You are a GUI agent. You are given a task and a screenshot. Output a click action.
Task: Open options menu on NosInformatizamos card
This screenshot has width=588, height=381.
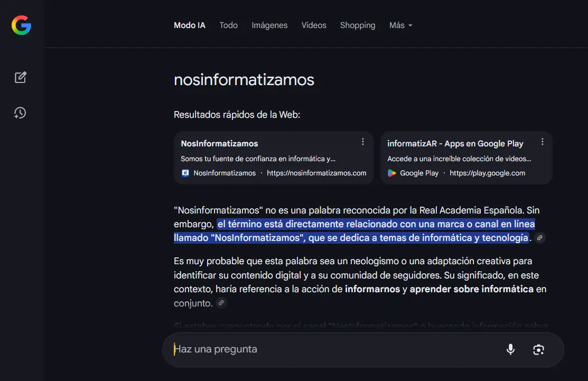pyautogui.click(x=362, y=142)
